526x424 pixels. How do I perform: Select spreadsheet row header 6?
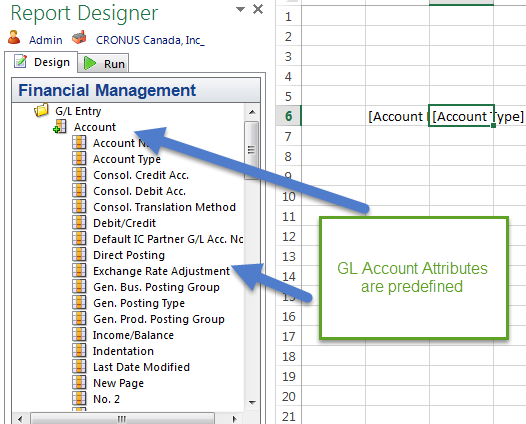[288, 116]
